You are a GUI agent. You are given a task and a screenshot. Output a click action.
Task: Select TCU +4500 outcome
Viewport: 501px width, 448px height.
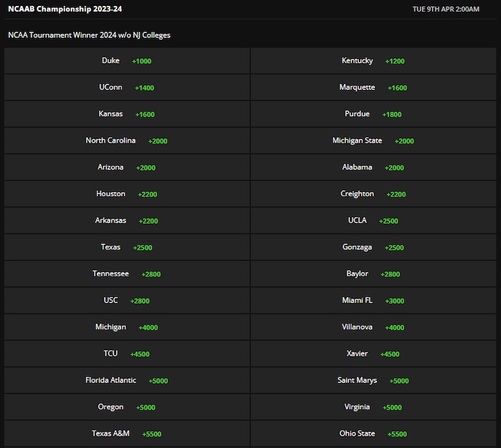pyautogui.click(x=127, y=354)
